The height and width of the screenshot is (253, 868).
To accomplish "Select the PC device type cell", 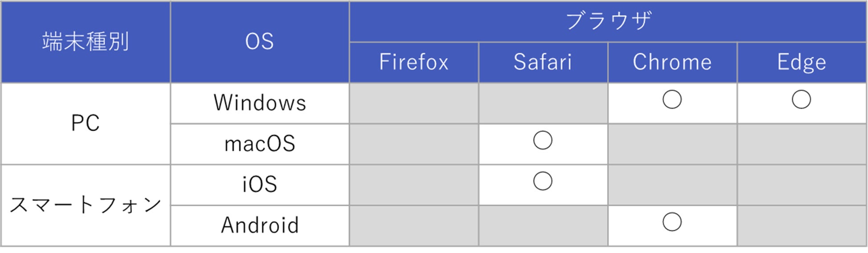I will (x=85, y=123).
